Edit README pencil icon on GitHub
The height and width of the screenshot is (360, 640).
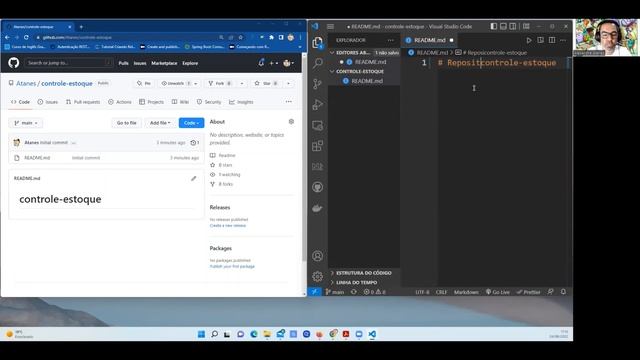click(x=193, y=178)
